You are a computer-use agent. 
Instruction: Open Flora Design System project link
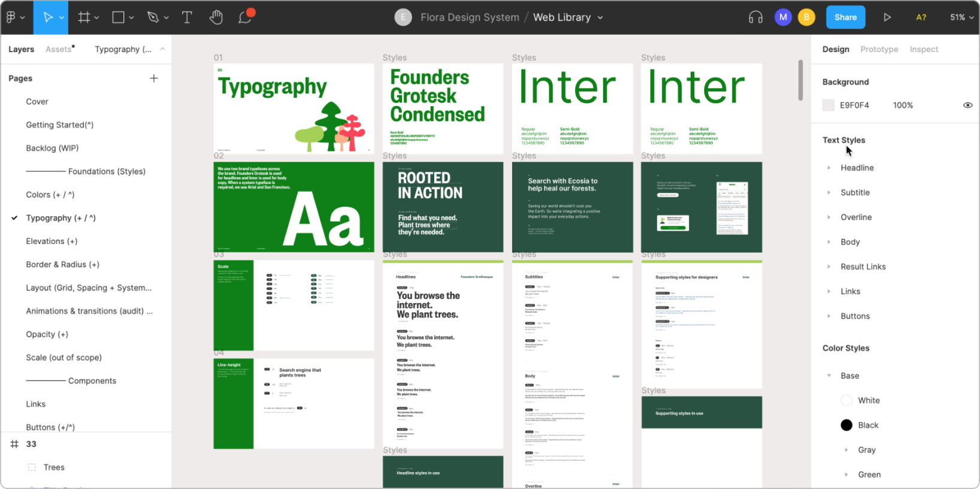pos(470,17)
